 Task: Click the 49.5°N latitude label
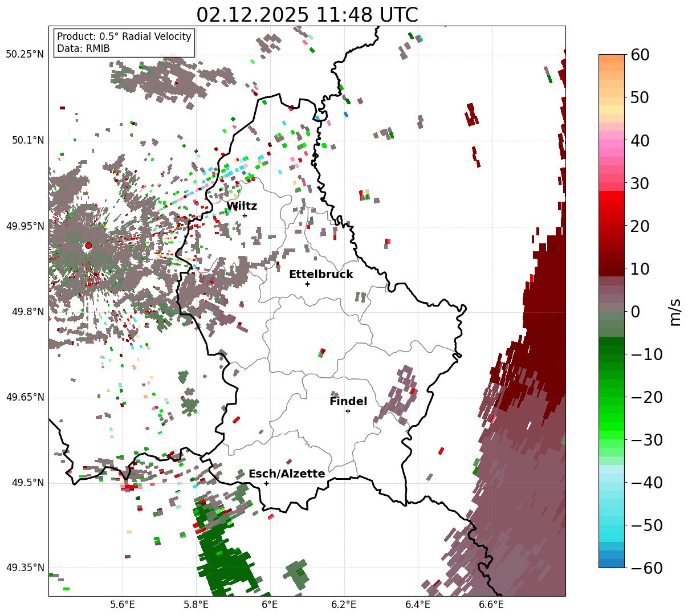(28, 483)
